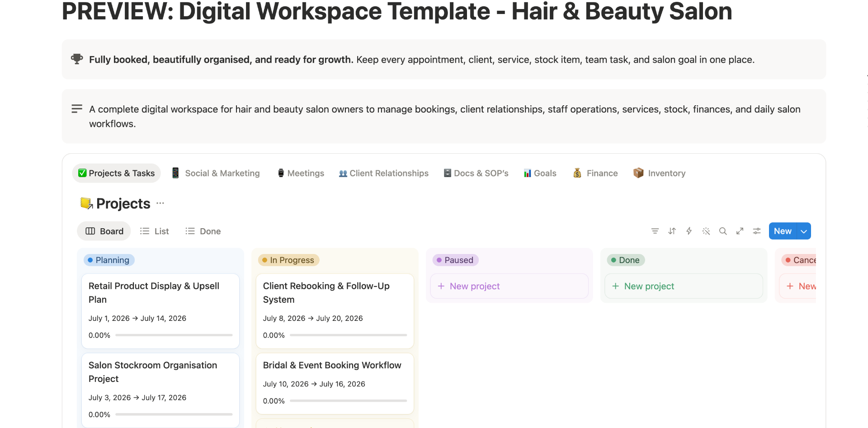Open the Social & Marketing tab
This screenshot has width=868, height=428.
tap(216, 173)
